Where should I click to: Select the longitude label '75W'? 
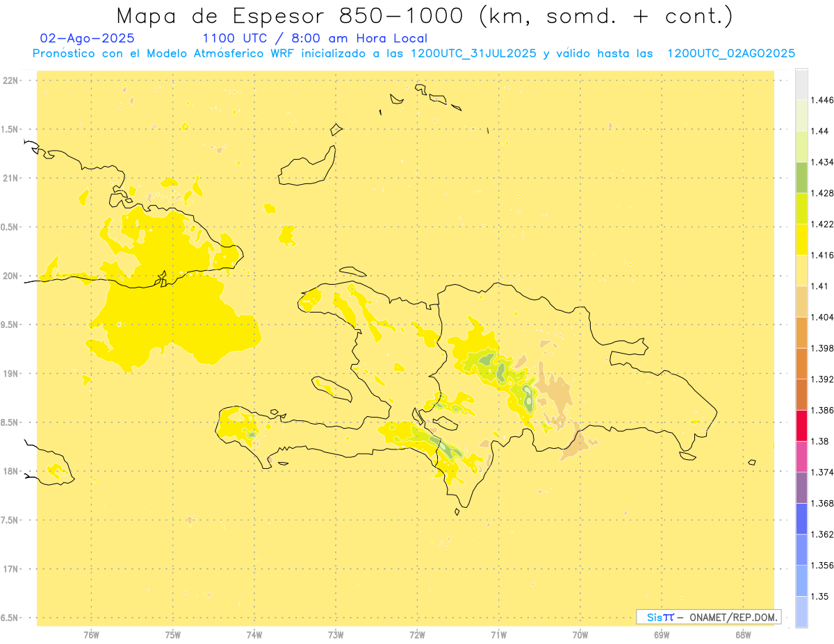click(x=172, y=634)
